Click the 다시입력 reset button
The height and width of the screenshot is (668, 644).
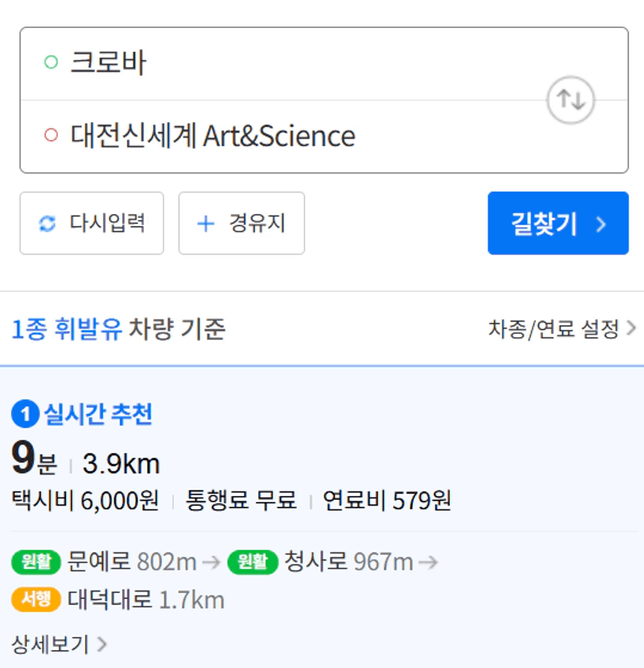92,223
